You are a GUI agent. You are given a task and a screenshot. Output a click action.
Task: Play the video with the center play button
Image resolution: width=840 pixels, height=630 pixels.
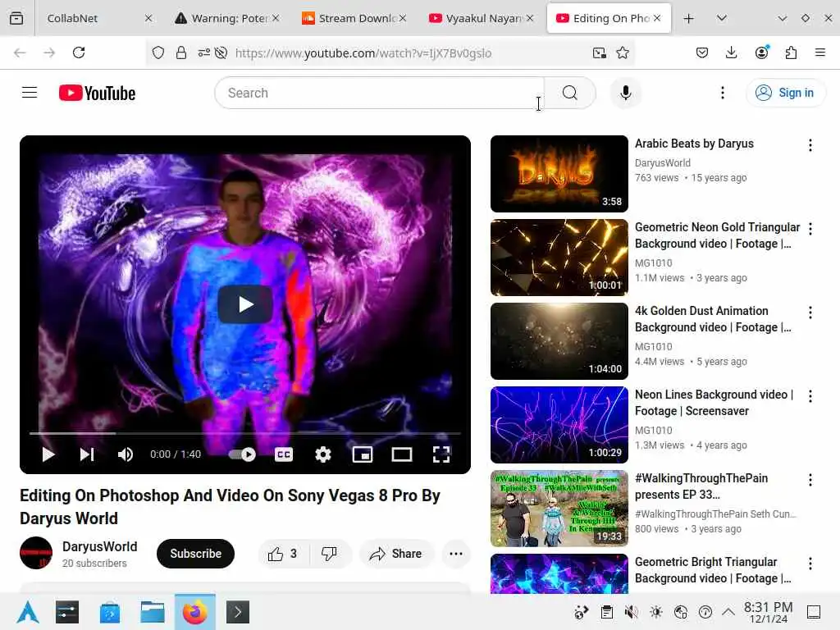(x=245, y=304)
